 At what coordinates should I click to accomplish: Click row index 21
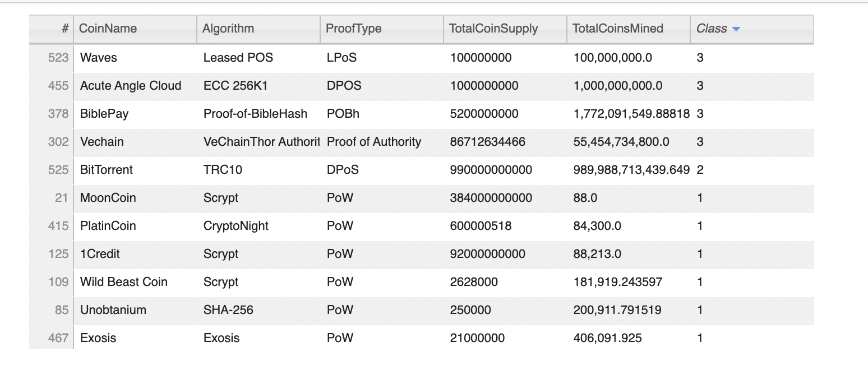(51, 198)
